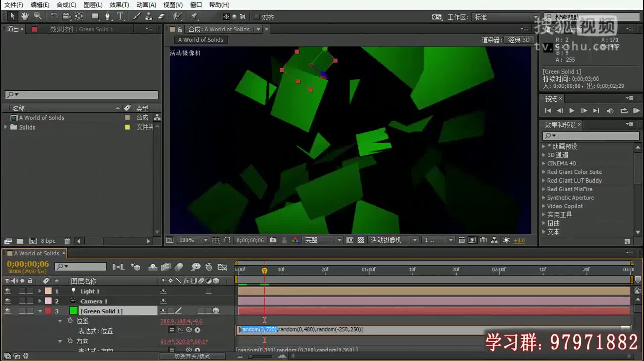Click the 8 bpc color depth button
Viewport: 644px width, 361px height.
point(48,241)
